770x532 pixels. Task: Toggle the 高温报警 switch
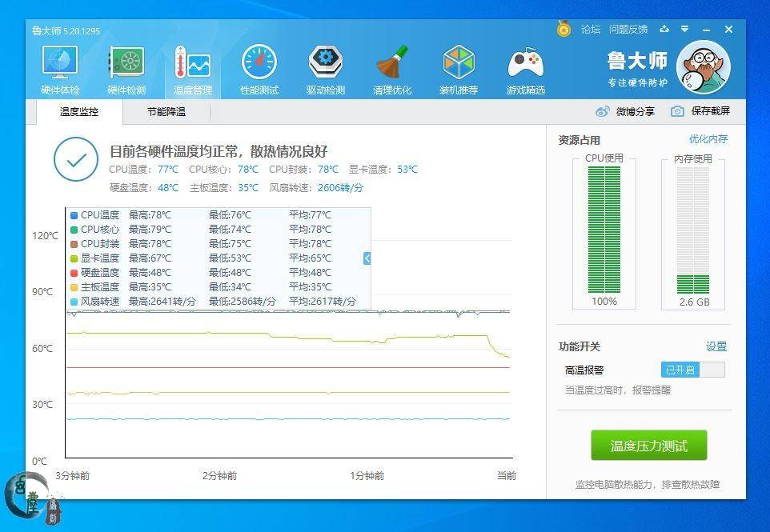tap(693, 370)
